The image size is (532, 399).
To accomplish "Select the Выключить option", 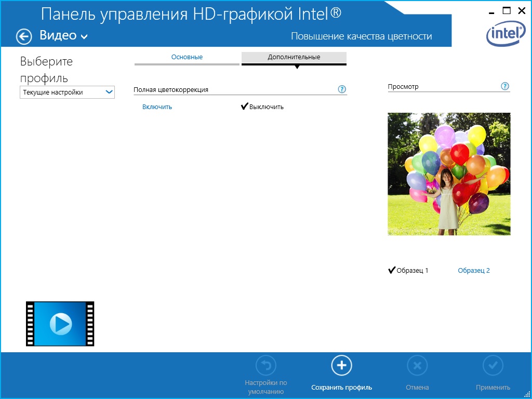I will 266,107.
